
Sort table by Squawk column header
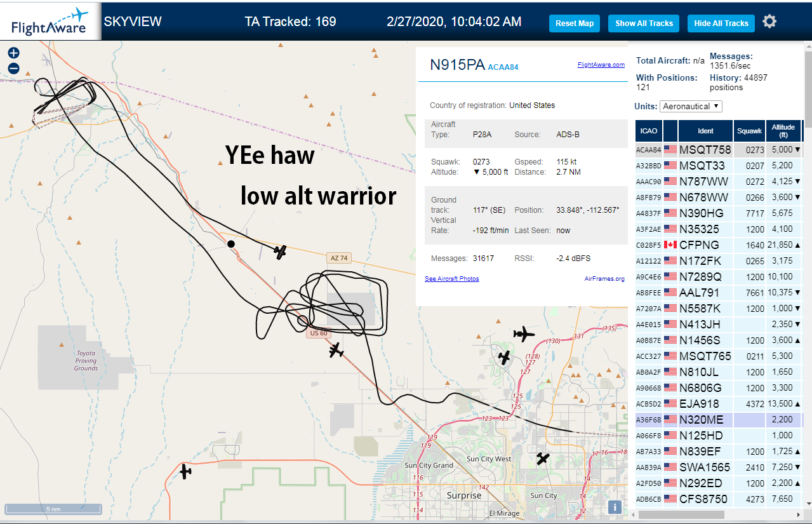(x=749, y=131)
